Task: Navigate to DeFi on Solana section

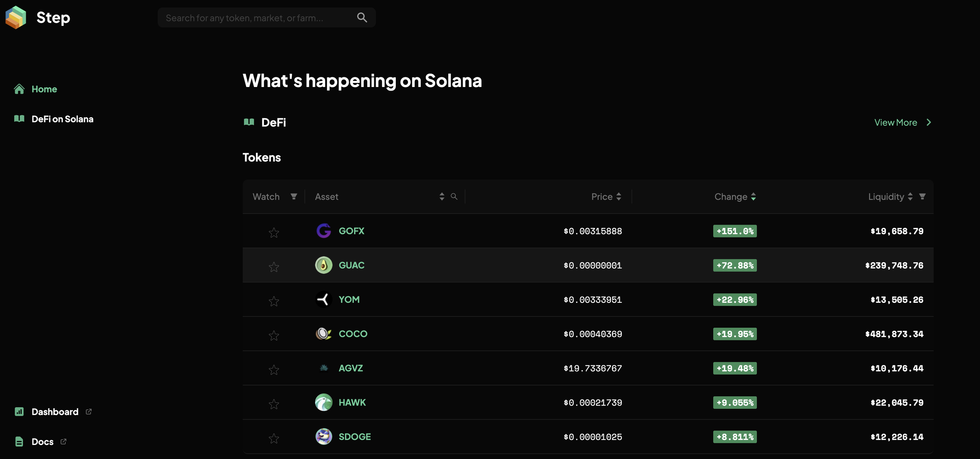Action: pos(62,119)
